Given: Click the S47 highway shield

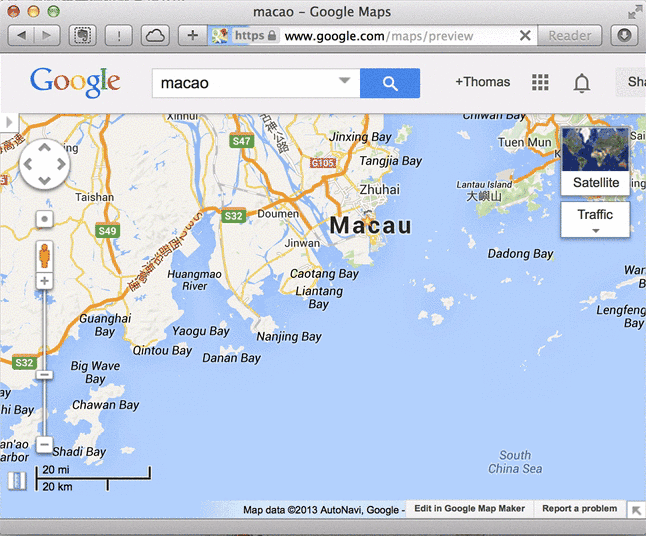Looking at the screenshot, I should click(x=241, y=141).
